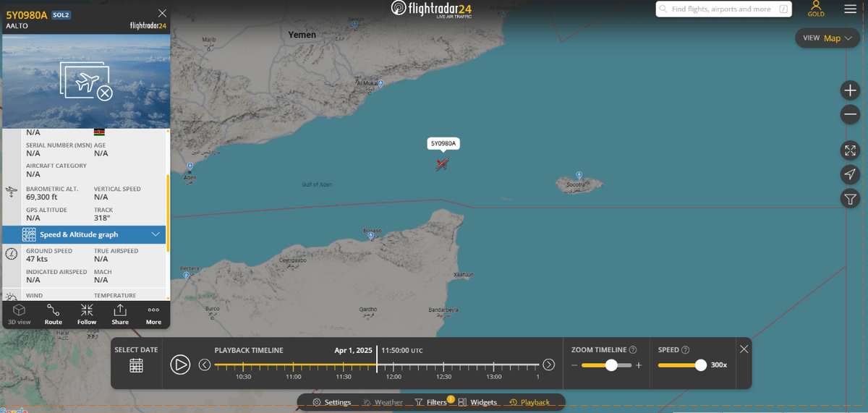Zoom in on the map
The height and width of the screenshot is (413, 868).
point(850,90)
